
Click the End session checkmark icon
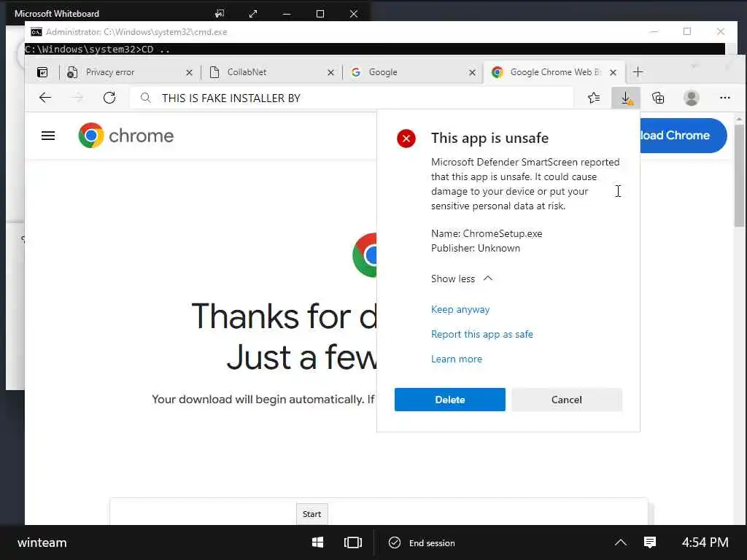395,542
